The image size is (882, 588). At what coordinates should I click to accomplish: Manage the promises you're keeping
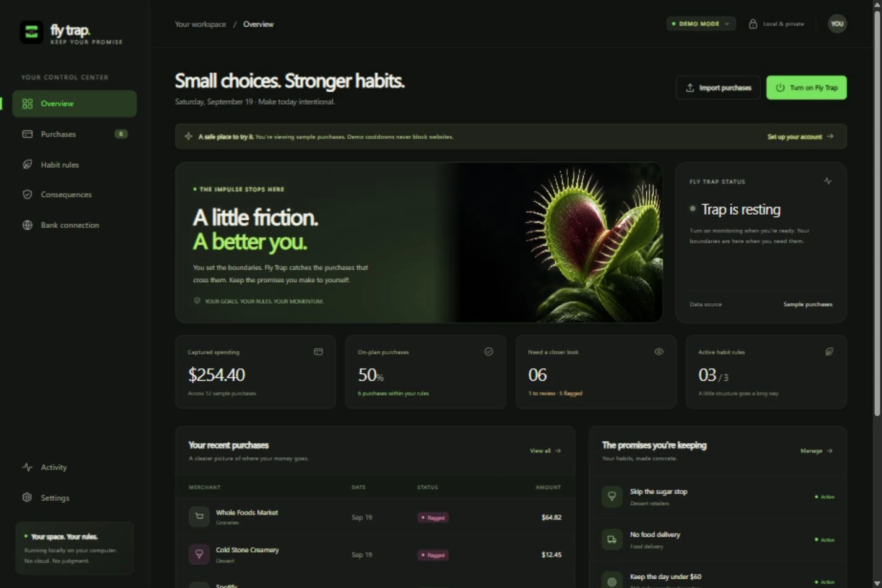coord(816,451)
